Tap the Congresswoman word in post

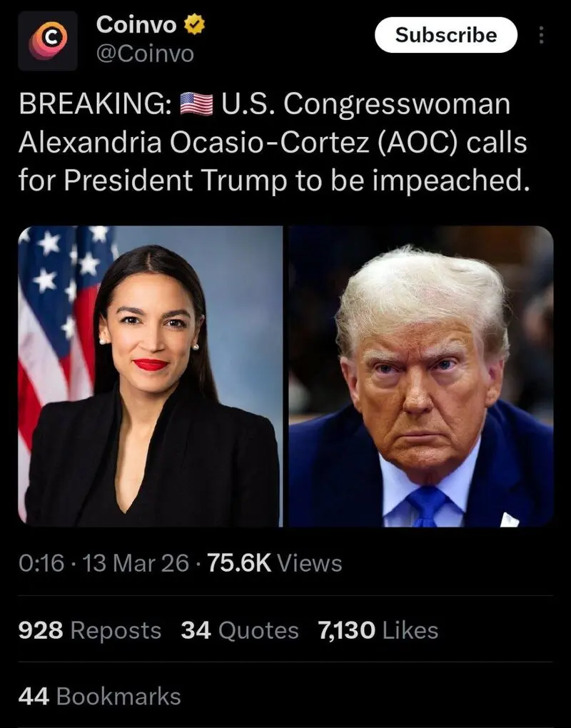pyautogui.click(x=397, y=105)
